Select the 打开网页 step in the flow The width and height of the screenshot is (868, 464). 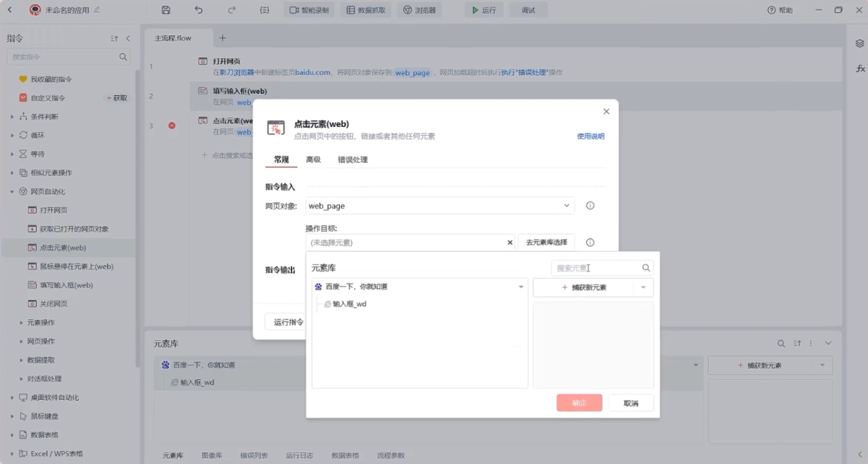click(515, 66)
